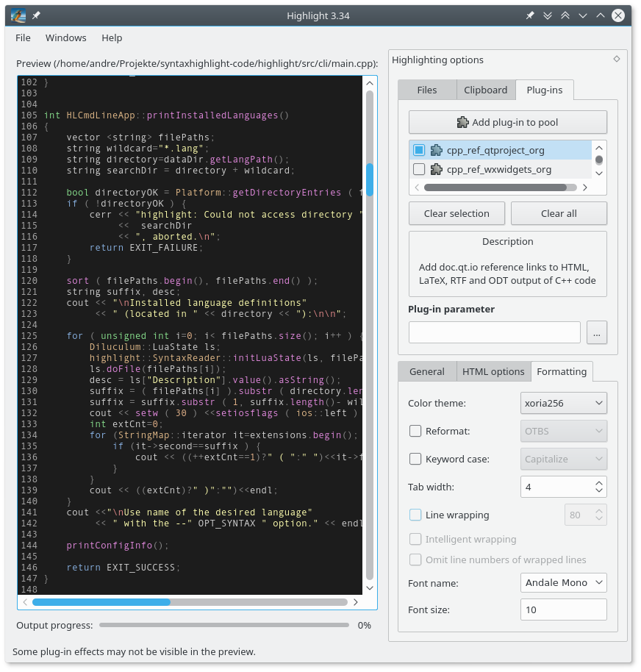Open the Keyword case Capitalize dropdown
The width and height of the screenshot is (641, 672).
coord(563,459)
